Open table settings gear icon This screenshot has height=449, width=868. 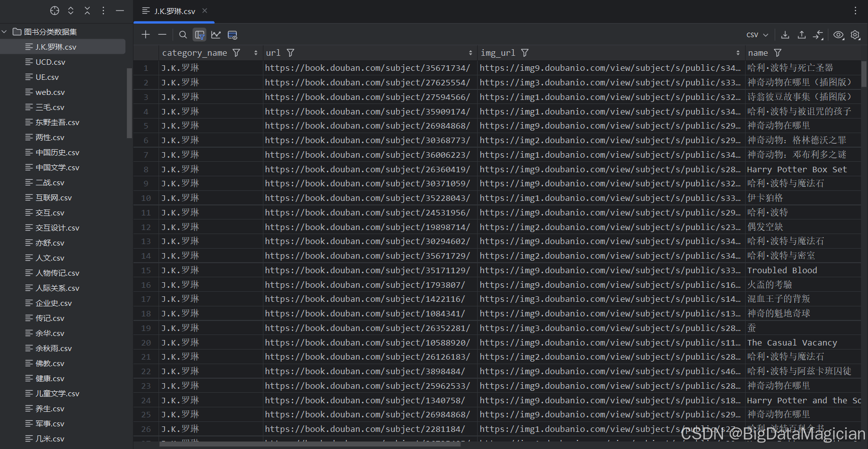click(x=855, y=35)
